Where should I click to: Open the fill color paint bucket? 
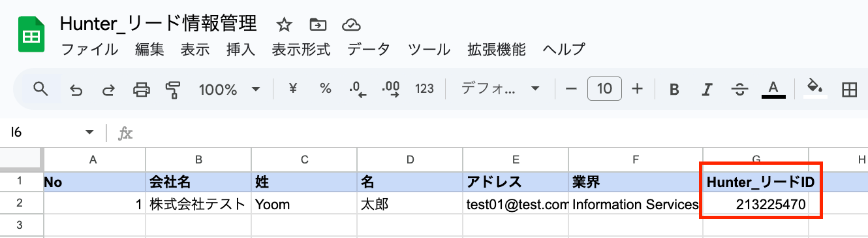click(x=814, y=89)
